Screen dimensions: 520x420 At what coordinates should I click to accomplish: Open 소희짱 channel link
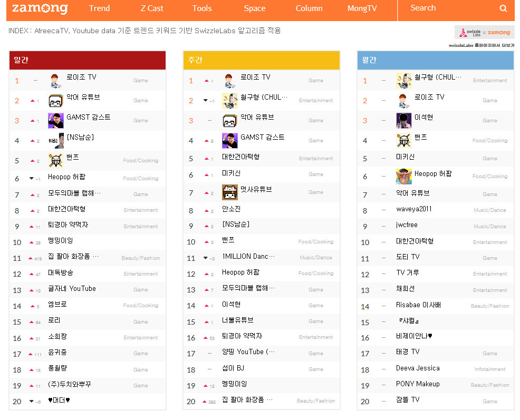pos(57,336)
